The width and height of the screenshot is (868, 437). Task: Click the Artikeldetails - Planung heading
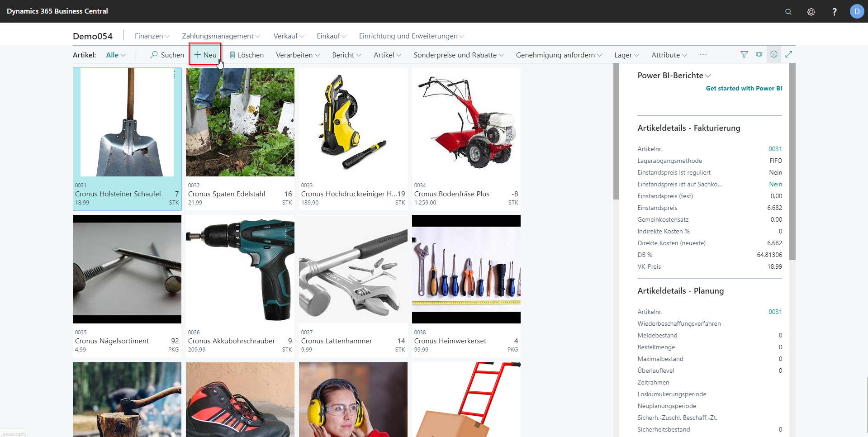pos(681,291)
